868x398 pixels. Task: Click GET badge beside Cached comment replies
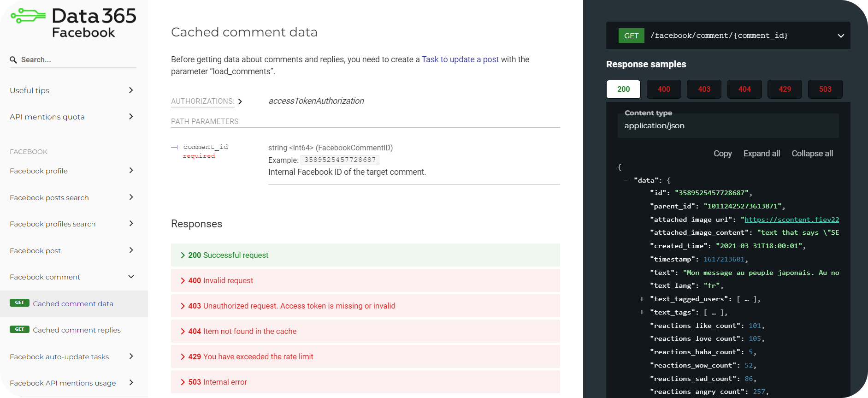pyautogui.click(x=19, y=329)
